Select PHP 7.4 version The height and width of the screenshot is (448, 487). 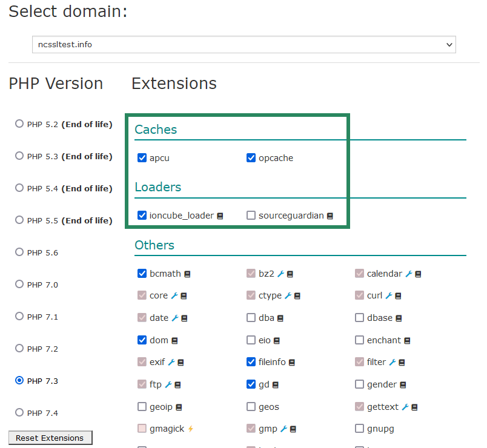(19, 412)
